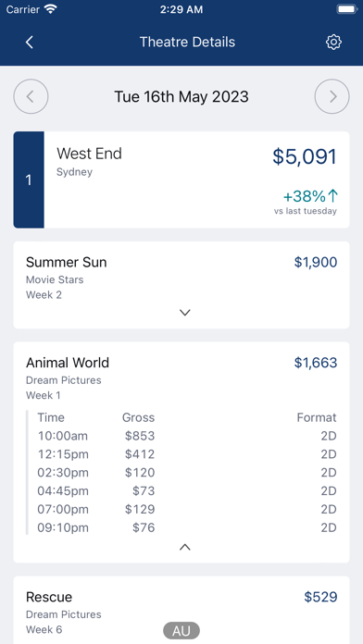
Task: Tap the AU region badge
Action: pyautogui.click(x=181, y=631)
